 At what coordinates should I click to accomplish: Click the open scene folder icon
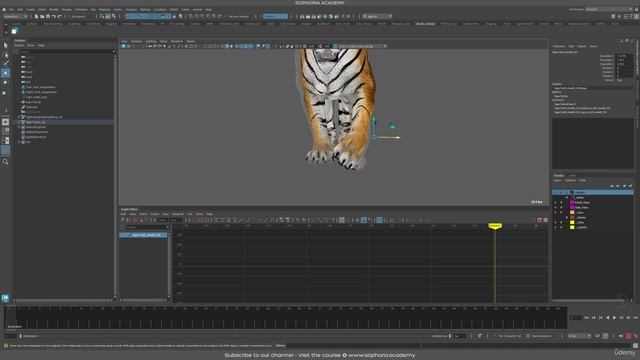(42, 16)
